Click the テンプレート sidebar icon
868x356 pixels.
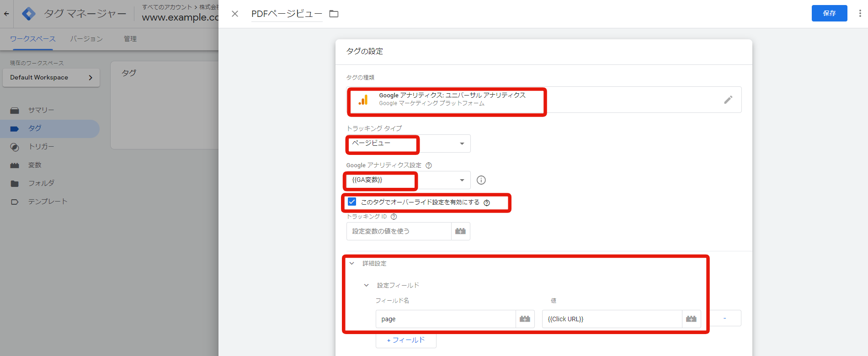(15, 202)
